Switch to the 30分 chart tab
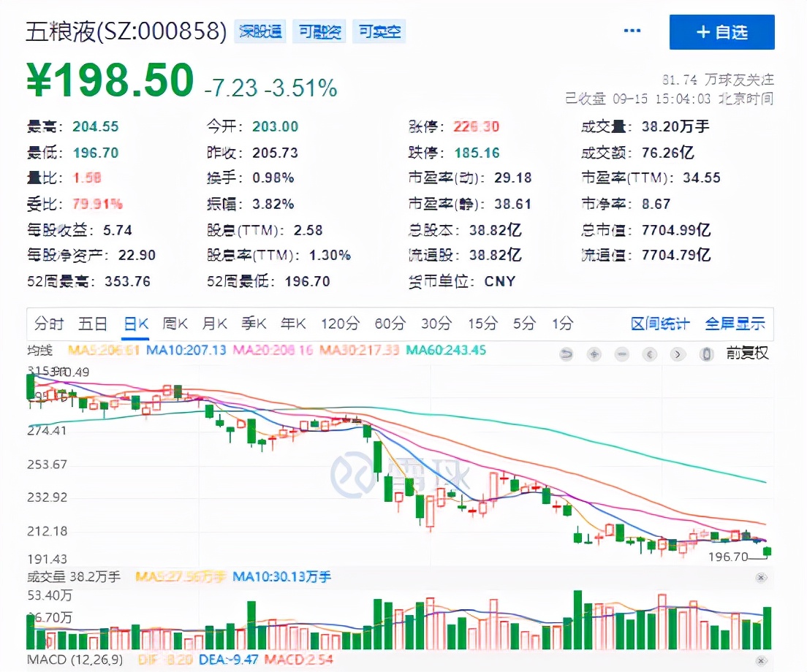 click(436, 324)
